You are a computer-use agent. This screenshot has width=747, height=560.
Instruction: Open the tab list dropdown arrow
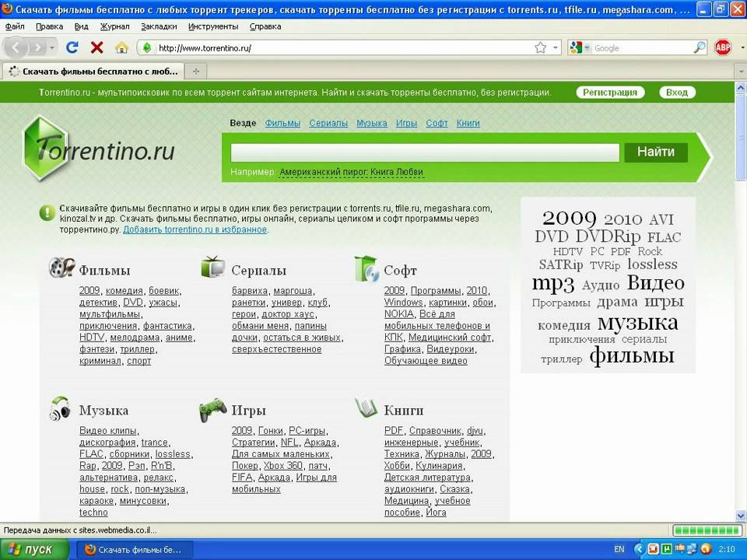(741, 72)
